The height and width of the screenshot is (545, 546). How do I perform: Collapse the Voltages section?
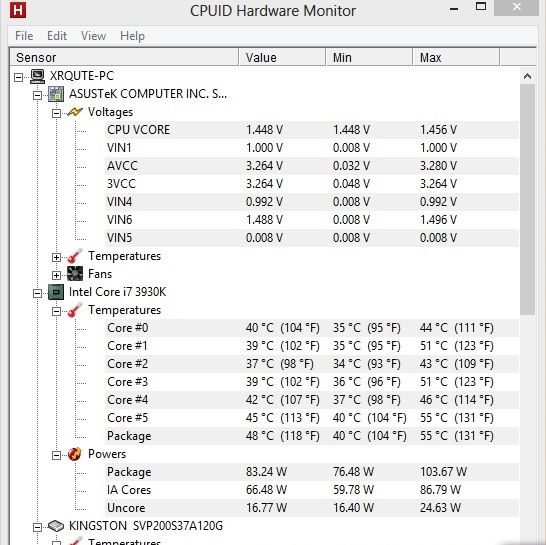pos(56,113)
